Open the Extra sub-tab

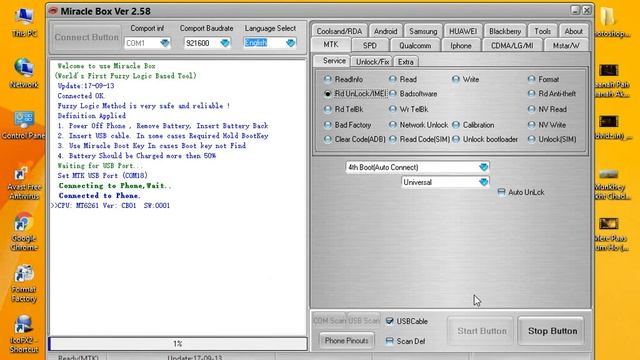coord(406,62)
